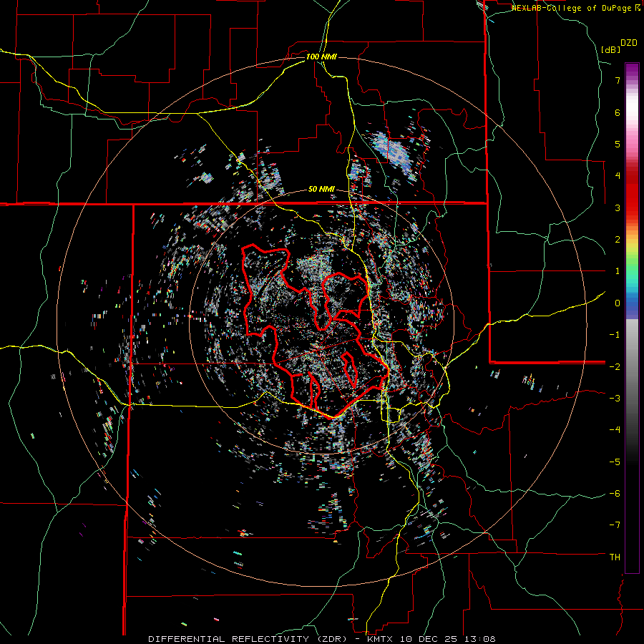Click the DZD product label

(629, 43)
